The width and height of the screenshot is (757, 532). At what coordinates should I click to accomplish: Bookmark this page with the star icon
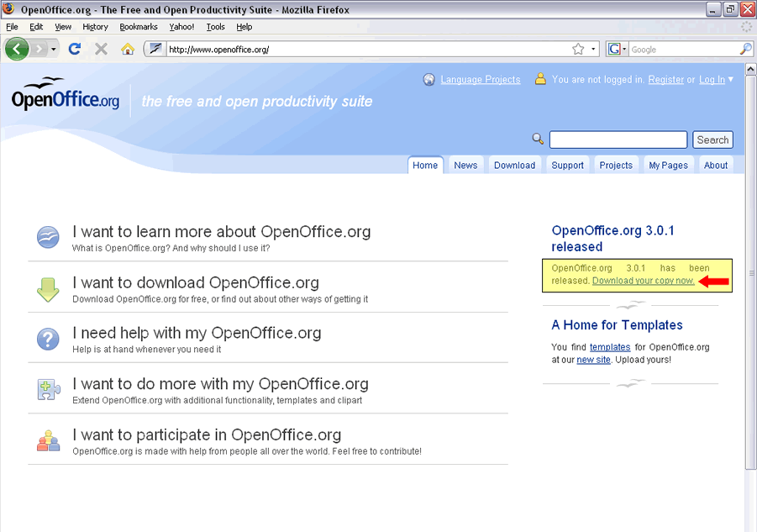click(x=578, y=49)
